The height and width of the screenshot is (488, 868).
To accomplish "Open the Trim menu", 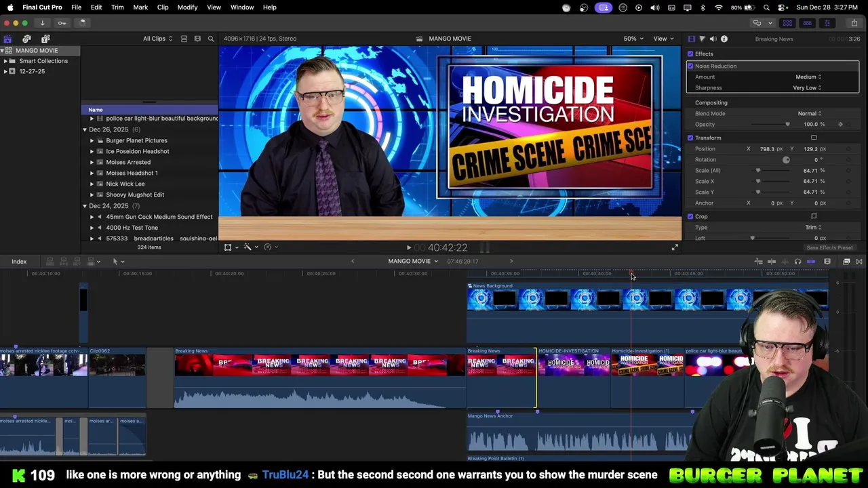I will (117, 7).
